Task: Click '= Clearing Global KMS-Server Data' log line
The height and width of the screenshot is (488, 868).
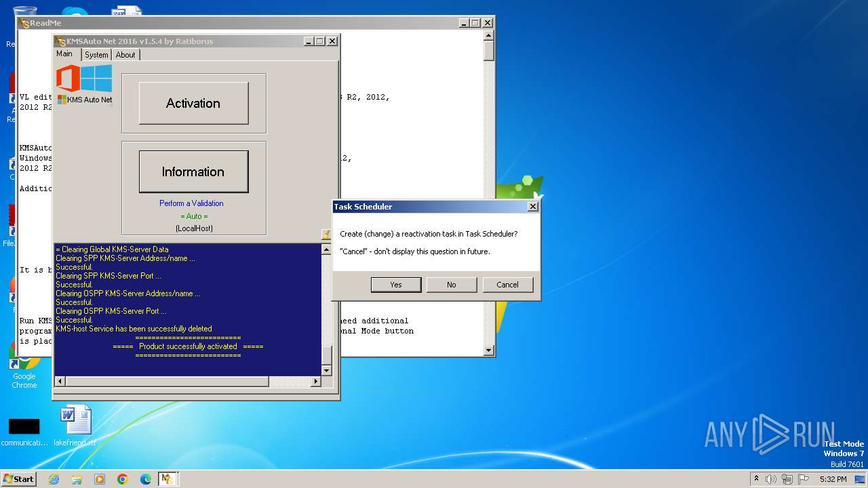Action: pos(112,249)
